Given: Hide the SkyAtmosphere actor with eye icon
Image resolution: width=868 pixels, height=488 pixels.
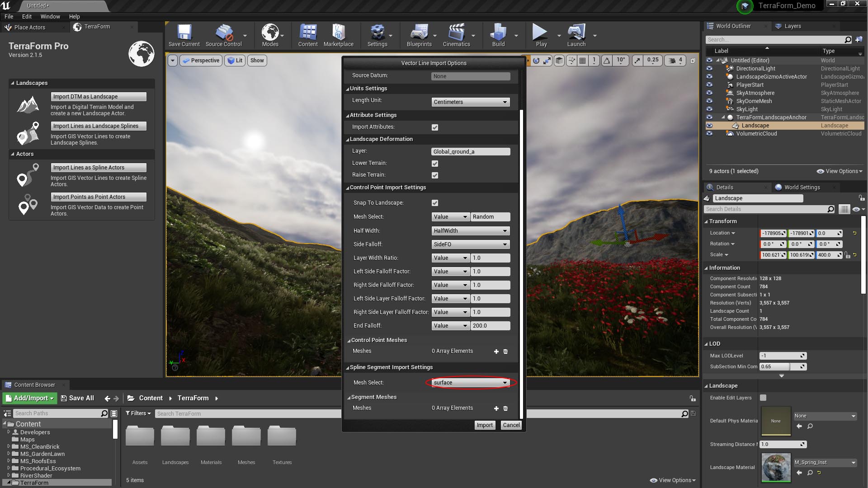Looking at the screenshot, I should [709, 93].
